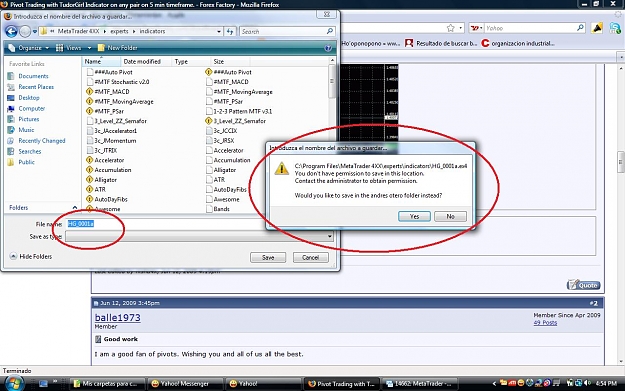Open the Ho'oponopono bookmark
Image resolution: width=625 pixels, height=391 pixels.
[x=371, y=43]
